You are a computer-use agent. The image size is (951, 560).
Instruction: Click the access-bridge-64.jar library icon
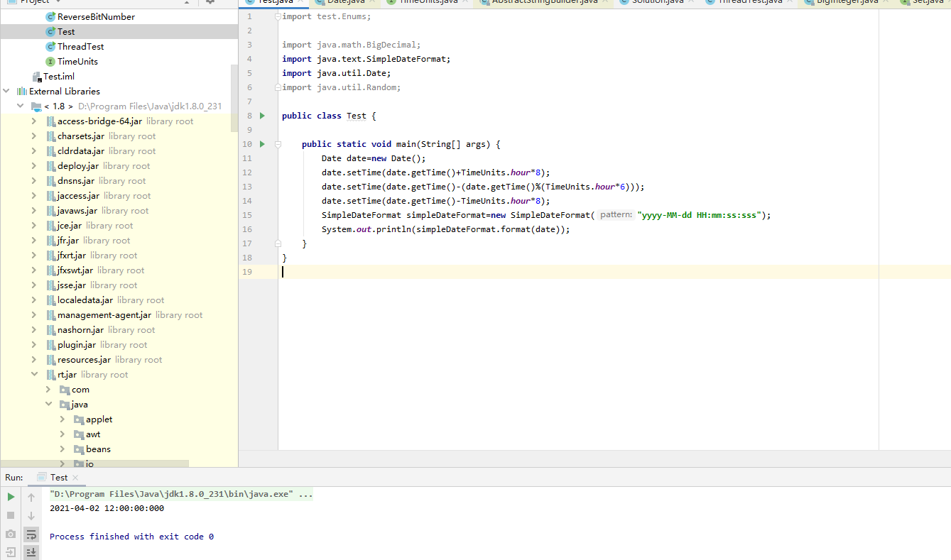(x=50, y=121)
